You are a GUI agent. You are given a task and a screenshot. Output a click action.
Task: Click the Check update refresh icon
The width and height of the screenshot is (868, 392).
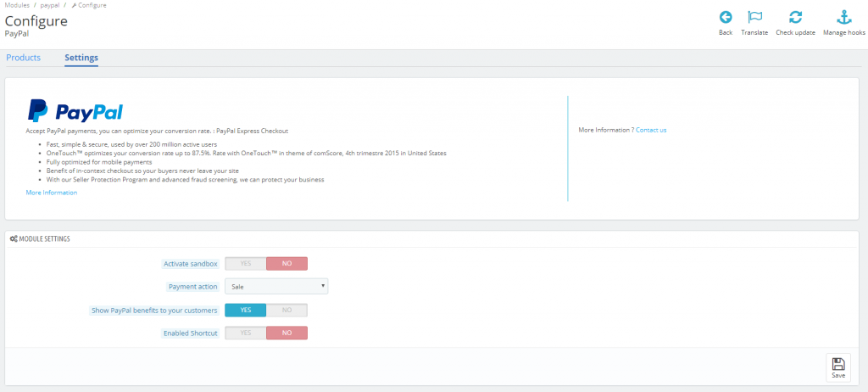click(x=795, y=17)
